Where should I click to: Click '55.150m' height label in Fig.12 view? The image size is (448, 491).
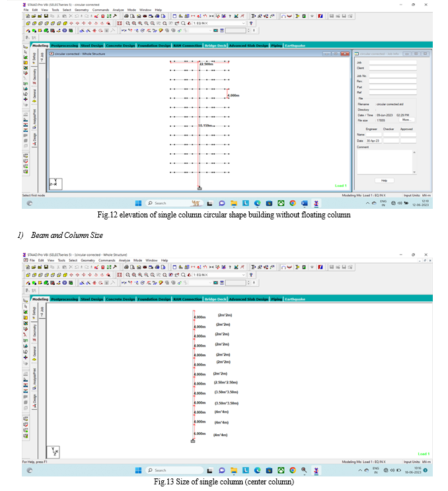tap(205, 126)
